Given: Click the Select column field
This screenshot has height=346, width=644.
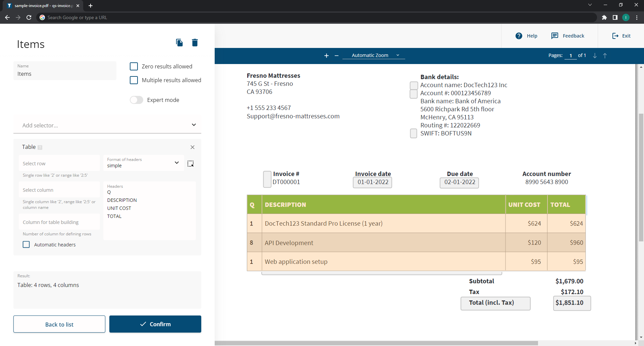Looking at the screenshot, I should (x=59, y=190).
